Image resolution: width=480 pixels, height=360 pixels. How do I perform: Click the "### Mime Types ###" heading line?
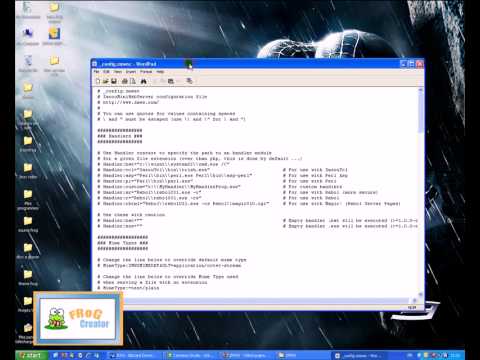click(122, 243)
